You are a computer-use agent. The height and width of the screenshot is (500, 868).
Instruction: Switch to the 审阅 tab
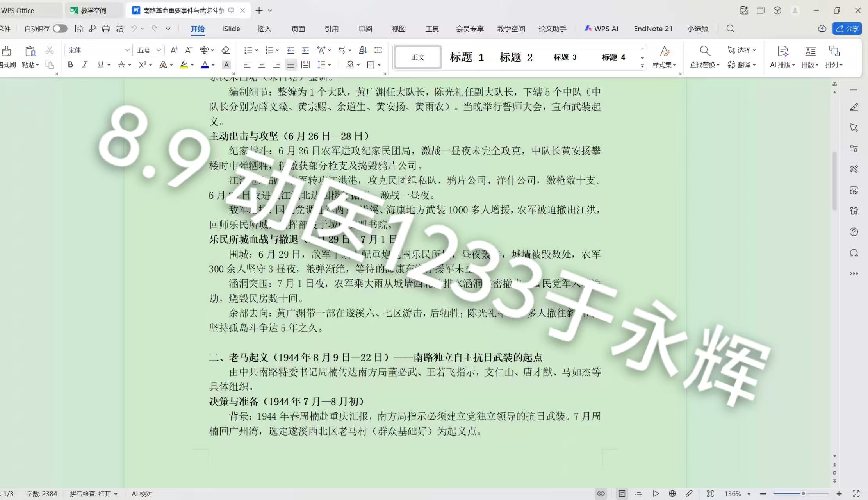tap(365, 29)
